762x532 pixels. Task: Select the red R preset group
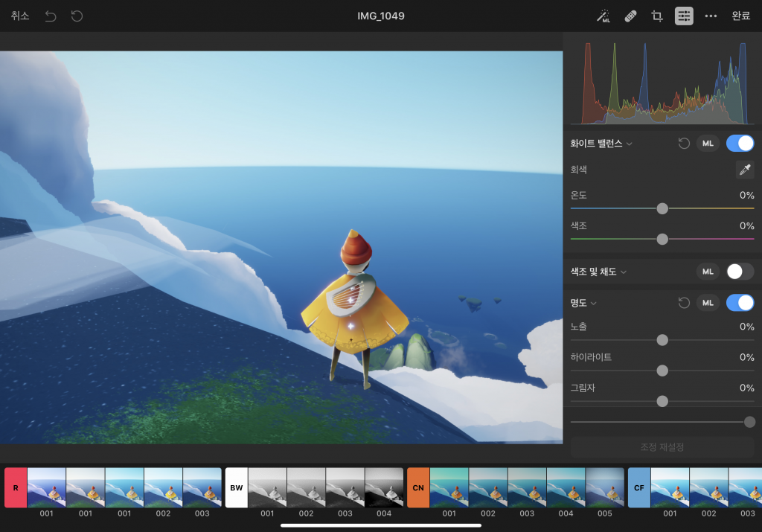coord(16,488)
